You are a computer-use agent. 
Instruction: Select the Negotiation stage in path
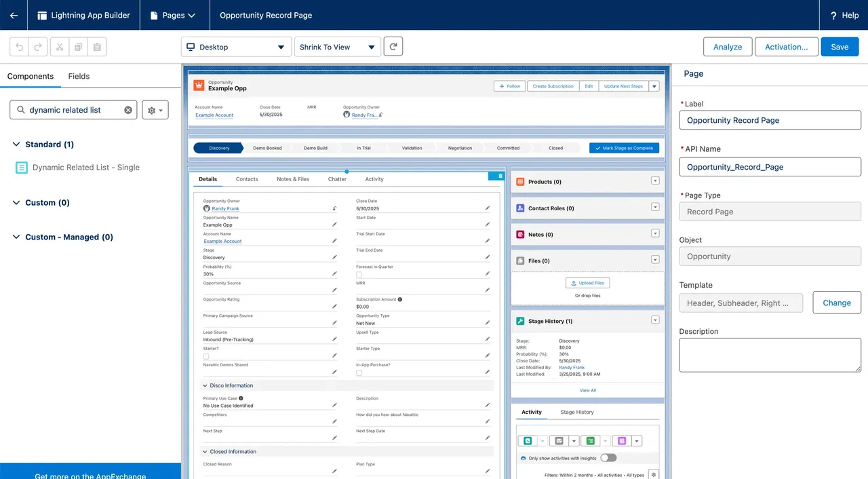pos(460,148)
